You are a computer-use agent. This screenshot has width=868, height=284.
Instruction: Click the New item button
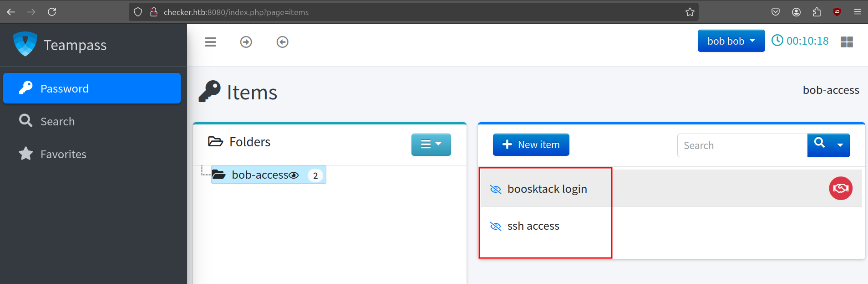coord(531,145)
